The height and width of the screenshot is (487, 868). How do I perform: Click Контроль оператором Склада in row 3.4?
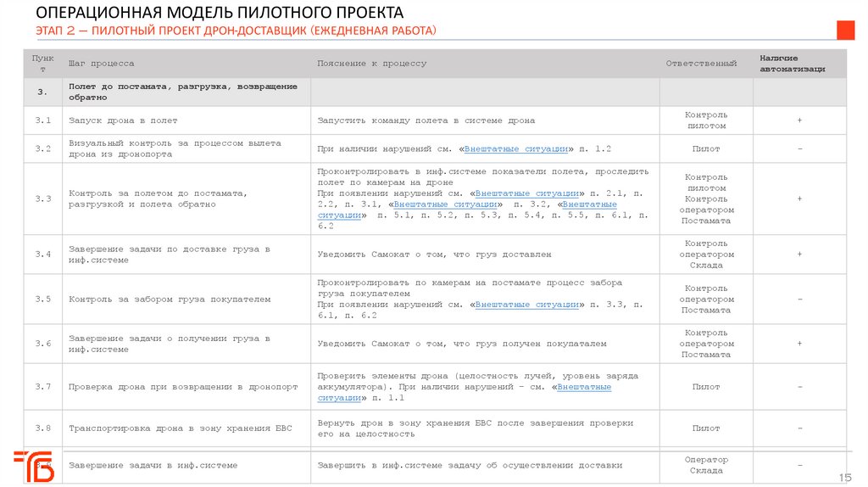pyautogui.click(x=706, y=255)
